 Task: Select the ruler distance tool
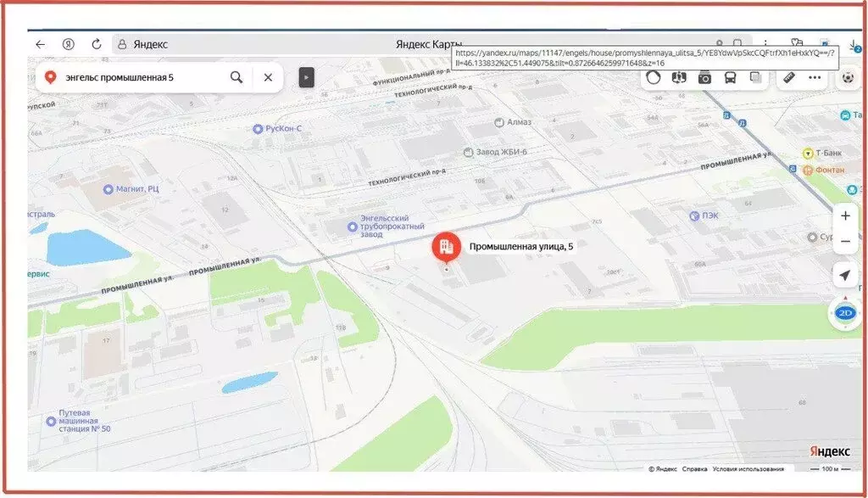789,78
